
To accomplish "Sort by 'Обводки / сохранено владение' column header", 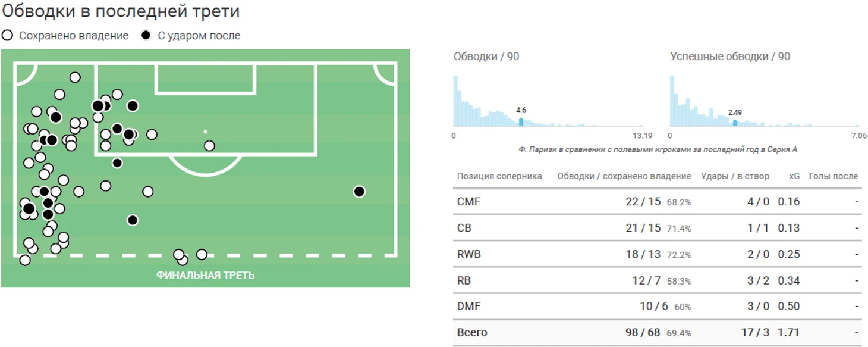I will coord(624,176).
